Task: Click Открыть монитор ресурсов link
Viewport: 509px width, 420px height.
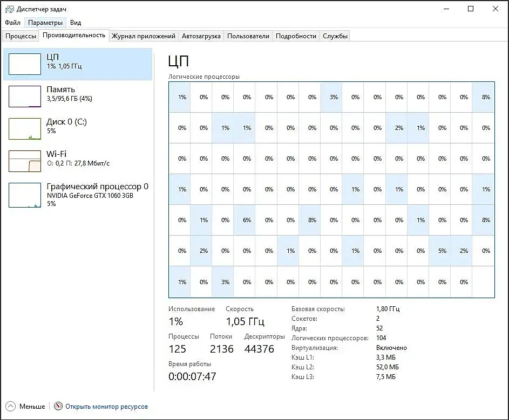Action: [x=106, y=407]
